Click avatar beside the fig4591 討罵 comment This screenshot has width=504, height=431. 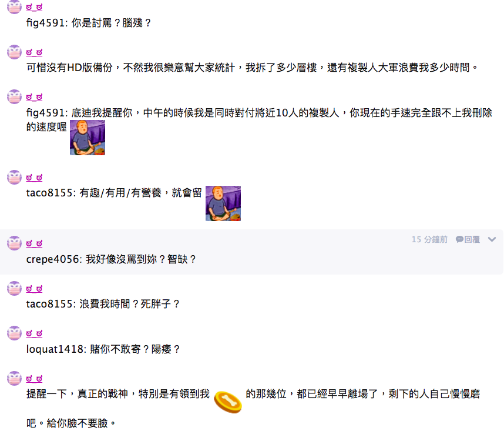[x=14, y=7]
